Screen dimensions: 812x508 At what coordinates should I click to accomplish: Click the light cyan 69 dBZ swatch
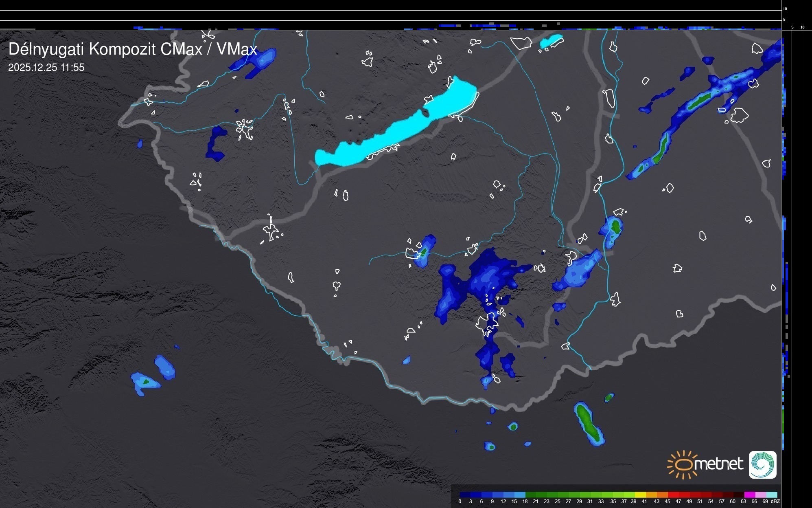pos(771,495)
